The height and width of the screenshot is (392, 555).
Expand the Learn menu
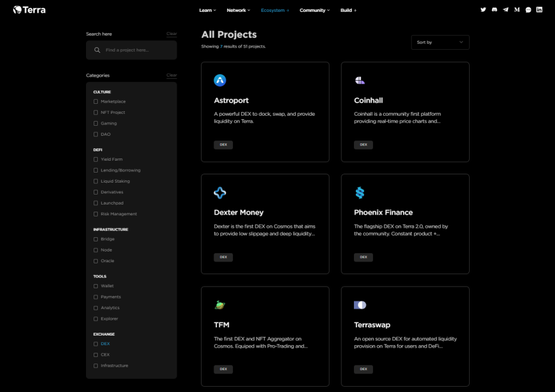(x=208, y=10)
